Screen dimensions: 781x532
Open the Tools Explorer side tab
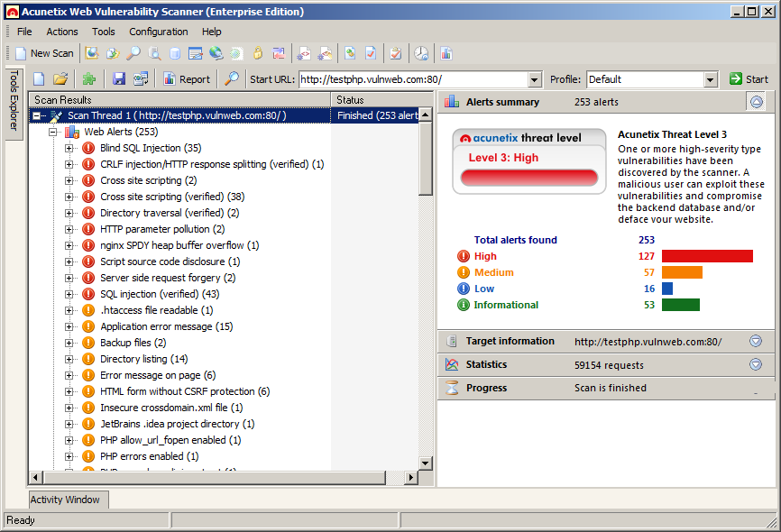point(14,104)
